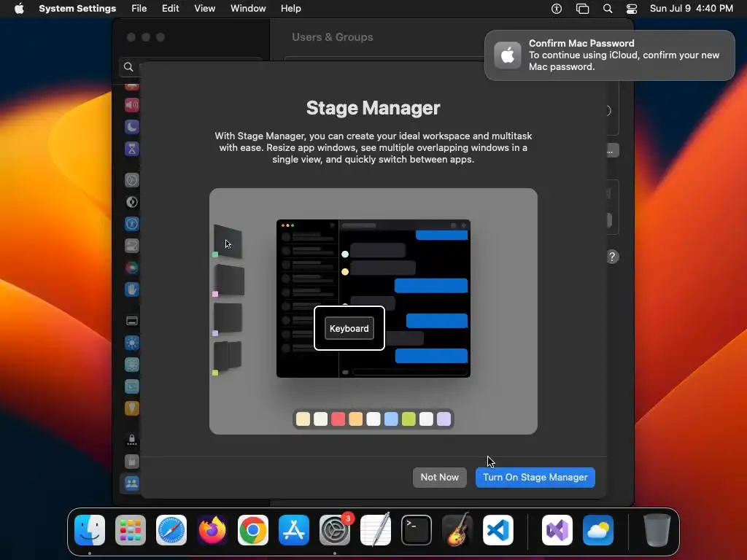Open Visual Studio Code from the Dock
This screenshot has height=560, width=747.
pyautogui.click(x=498, y=530)
